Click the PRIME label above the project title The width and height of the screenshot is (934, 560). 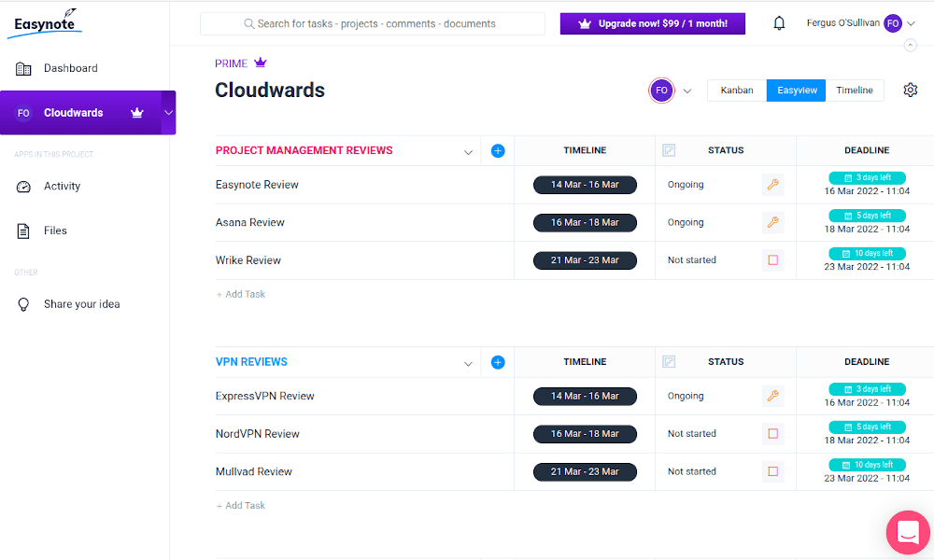231,63
